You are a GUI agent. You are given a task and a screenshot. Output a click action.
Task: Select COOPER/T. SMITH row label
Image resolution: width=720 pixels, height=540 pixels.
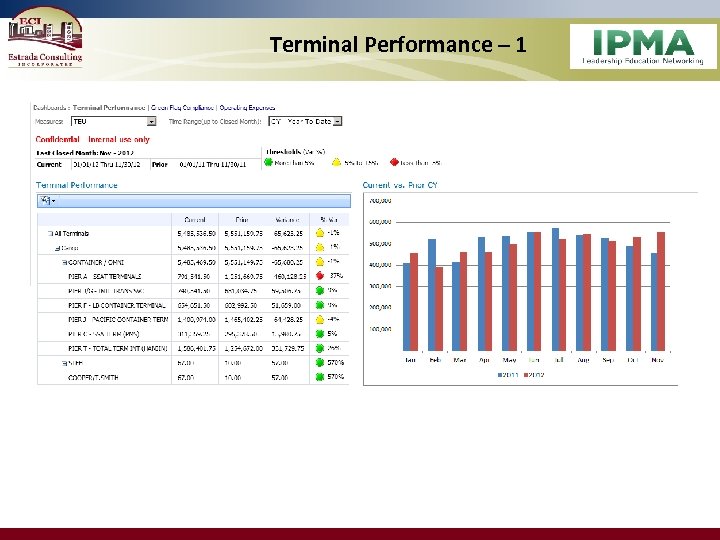(93, 377)
